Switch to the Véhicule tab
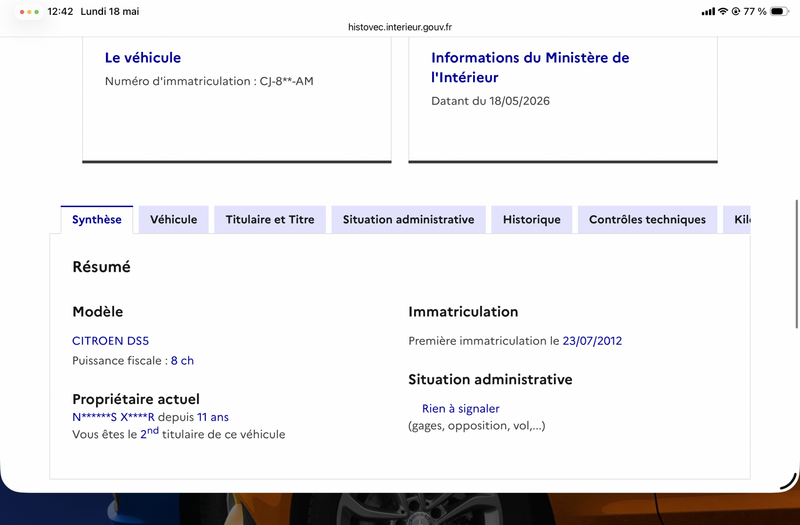The image size is (800, 525). point(173,220)
